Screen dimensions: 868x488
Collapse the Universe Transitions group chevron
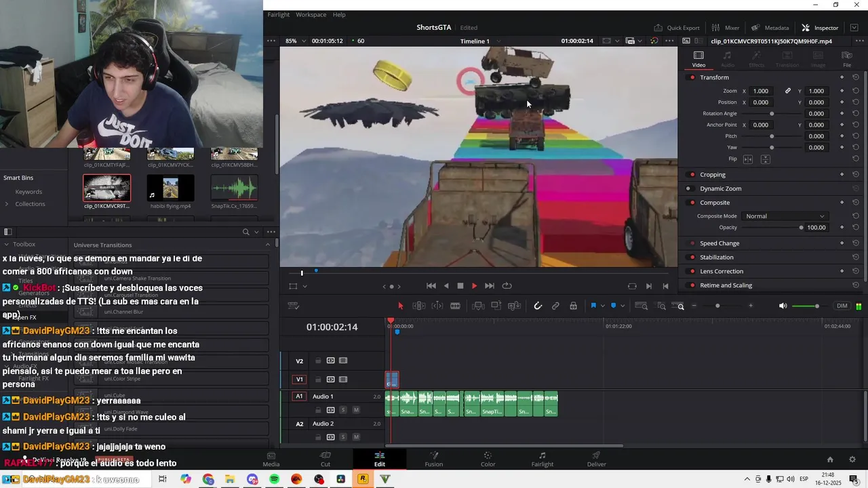click(x=268, y=245)
